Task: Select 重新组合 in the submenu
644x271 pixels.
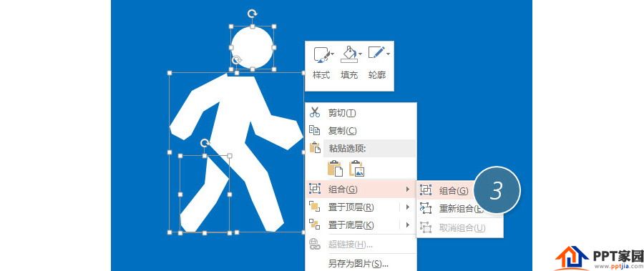Action: (462, 209)
